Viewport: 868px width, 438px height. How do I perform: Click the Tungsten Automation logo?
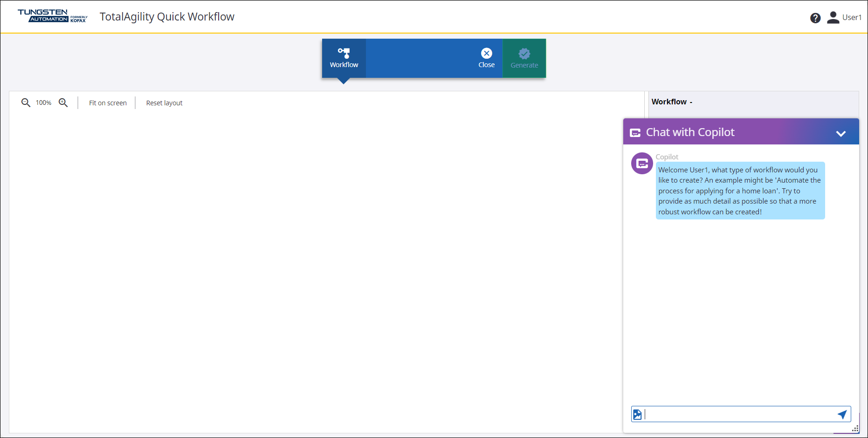(52, 16)
